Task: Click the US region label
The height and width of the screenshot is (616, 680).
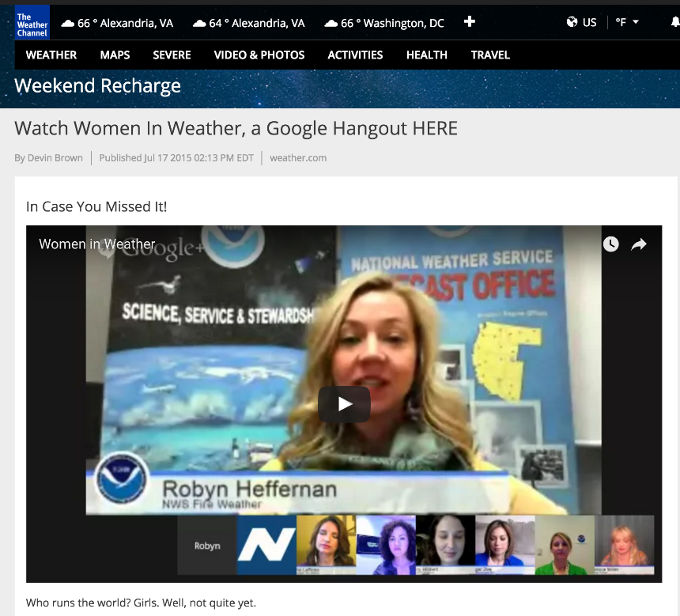Action: click(x=589, y=22)
